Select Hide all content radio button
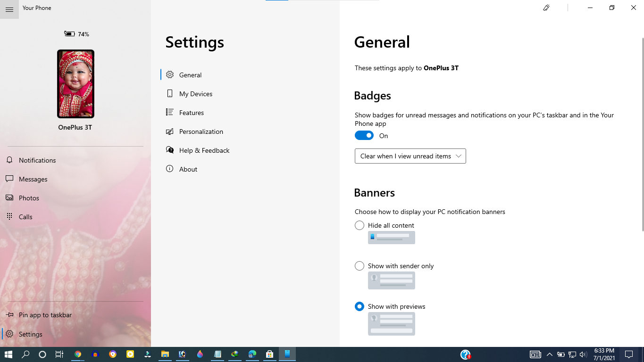Viewport: 644px width, 362px height. (x=360, y=225)
